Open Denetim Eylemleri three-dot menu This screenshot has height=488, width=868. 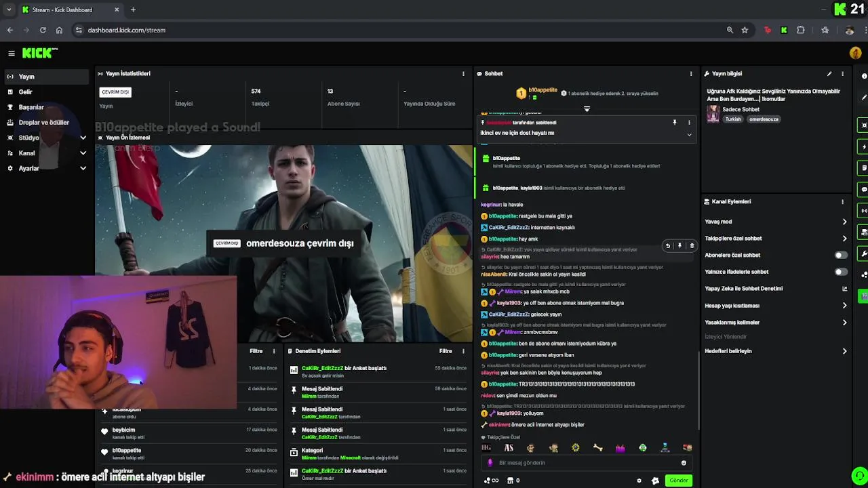[464, 351]
